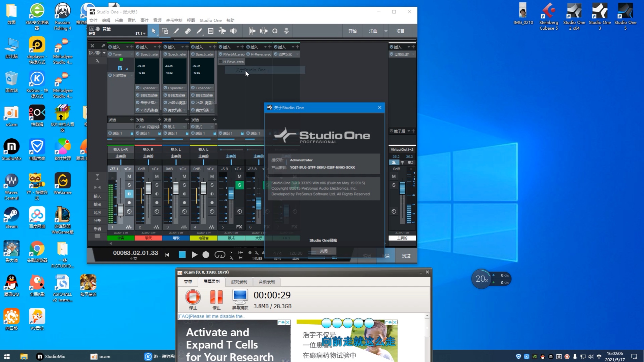Viewport: 644px width, 362px height.
Task: Click Return to Zero transport button
Action: (x=167, y=255)
